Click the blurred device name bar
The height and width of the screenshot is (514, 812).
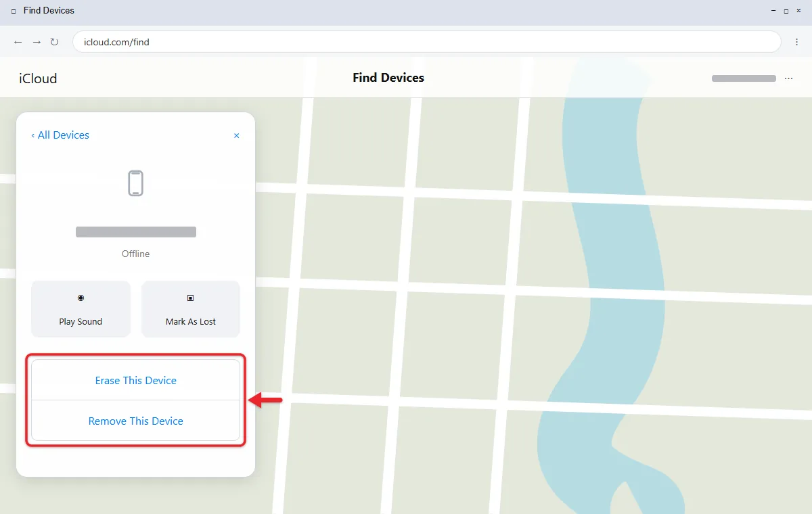tap(136, 232)
